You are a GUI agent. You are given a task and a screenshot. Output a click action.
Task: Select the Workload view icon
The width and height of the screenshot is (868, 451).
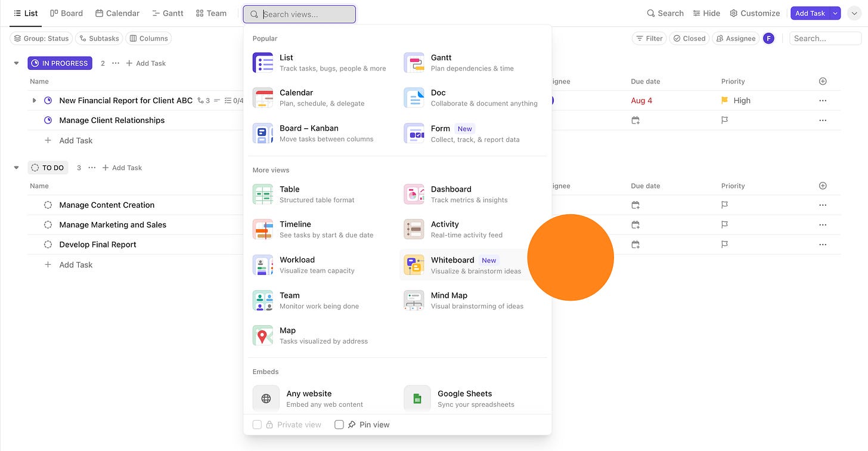click(x=263, y=265)
